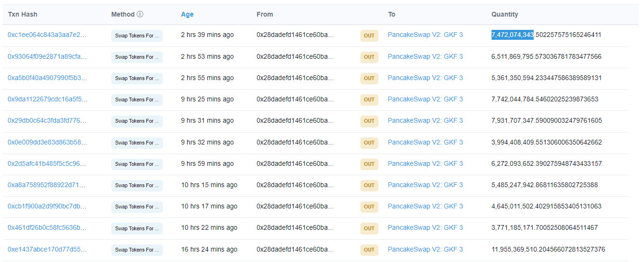Click the Method badge in first row
This screenshot has height=262, width=644.
(x=137, y=36)
